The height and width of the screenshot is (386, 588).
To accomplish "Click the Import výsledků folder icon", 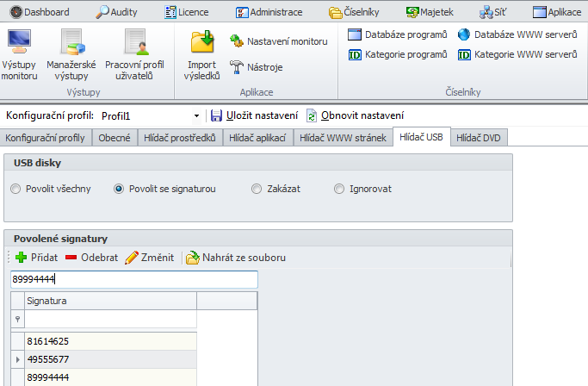I will 202,41.
